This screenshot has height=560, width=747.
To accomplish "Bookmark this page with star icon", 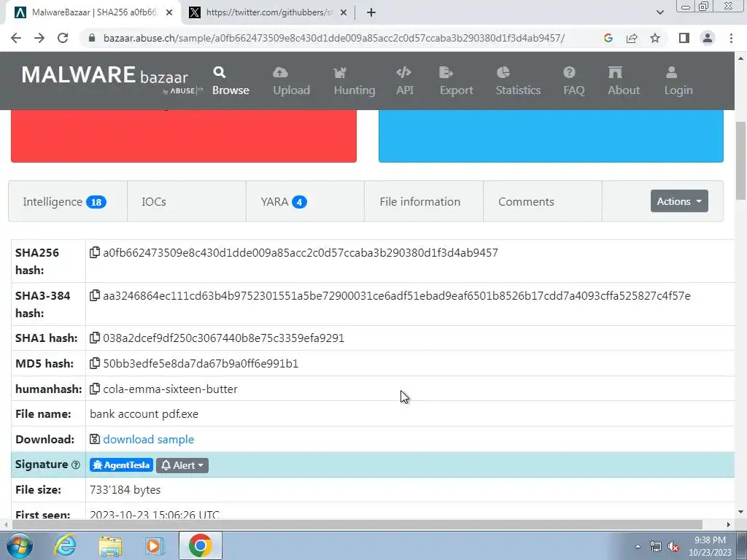I will 655,38.
